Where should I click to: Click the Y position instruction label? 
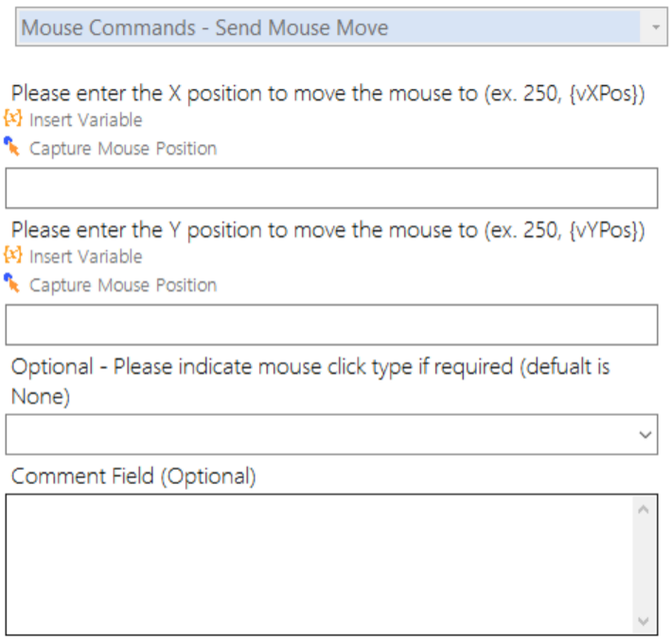point(327,231)
